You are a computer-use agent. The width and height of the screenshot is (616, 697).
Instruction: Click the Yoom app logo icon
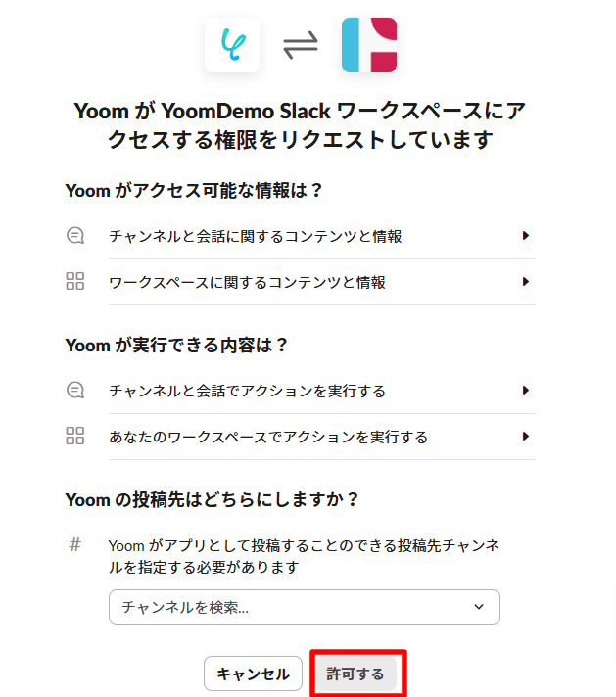coord(232,45)
